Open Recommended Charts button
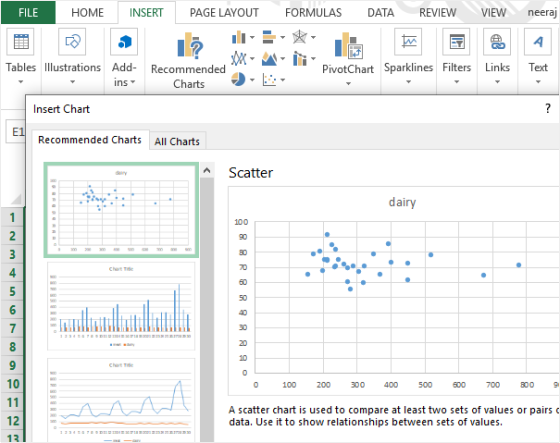The height and width of the screenshot is (443, 560). click(188, 61)
